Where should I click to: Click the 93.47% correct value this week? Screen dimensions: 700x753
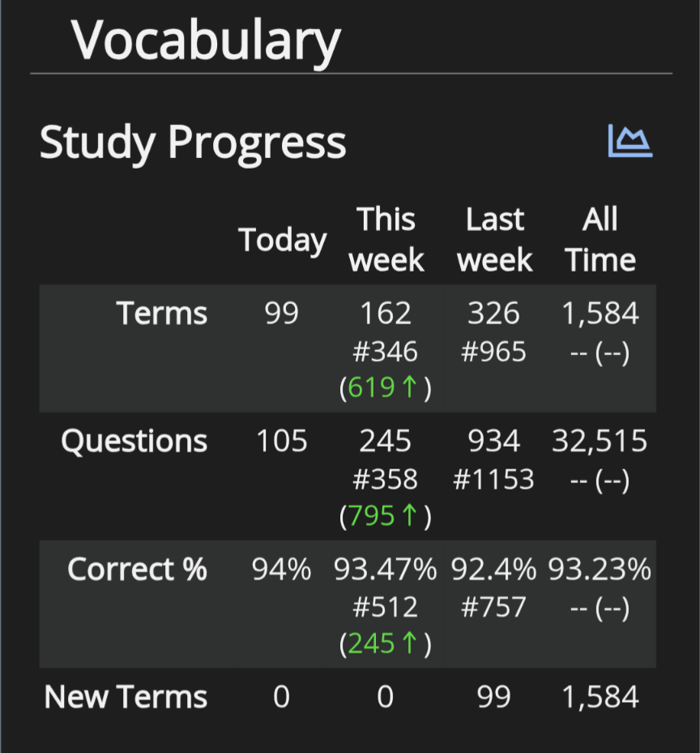tap(386, 570)
